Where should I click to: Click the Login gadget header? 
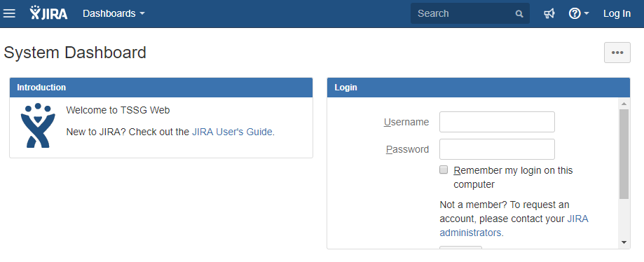pos(479,88)
